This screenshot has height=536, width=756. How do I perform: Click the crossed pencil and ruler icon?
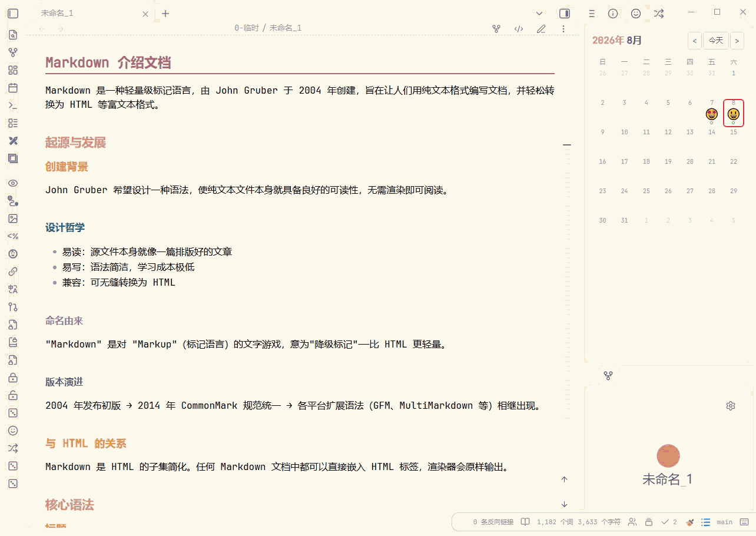click(13, 141)
